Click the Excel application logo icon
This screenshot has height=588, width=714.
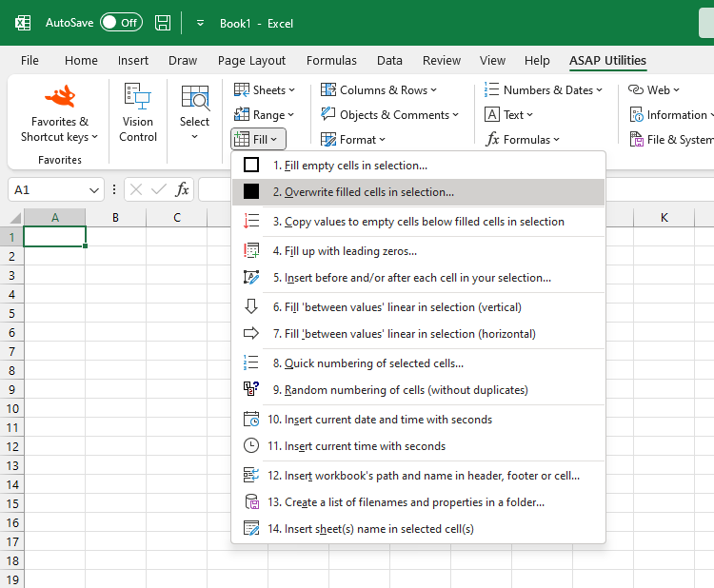click(x=23, y=23)
